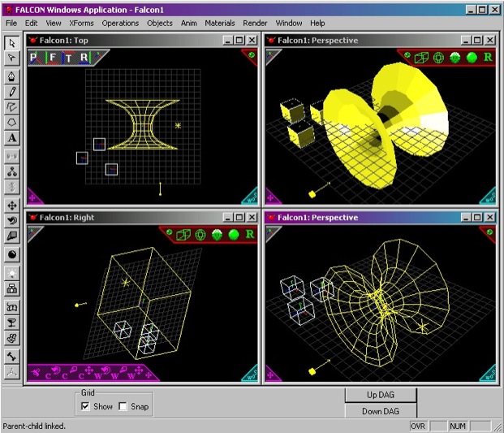Expand the view selector corner in lower Perspective
This screenshot has width=504, height=433.
(x=272, y=232)
